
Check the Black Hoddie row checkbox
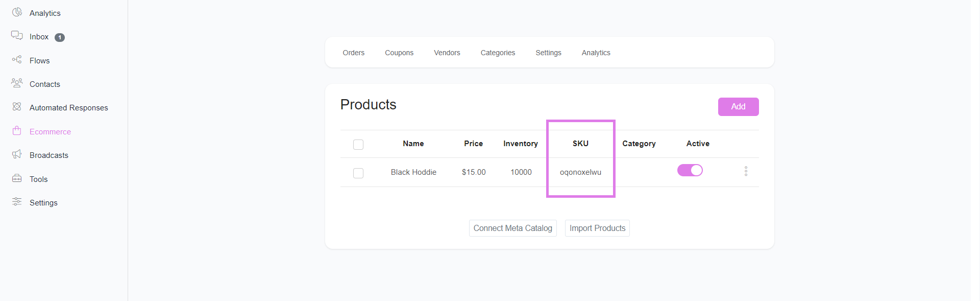(x=358, y=173)
